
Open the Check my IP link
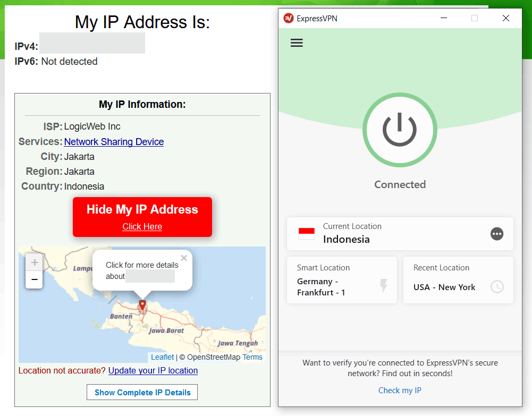click(400, 390)
